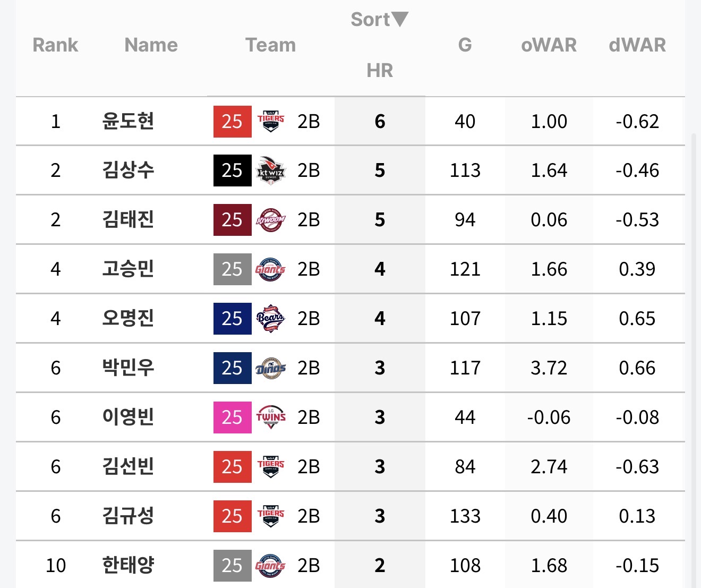Screen dimensions: 701x588
Task: Sort the table by oWAR column
Action: tap(549, 45)
